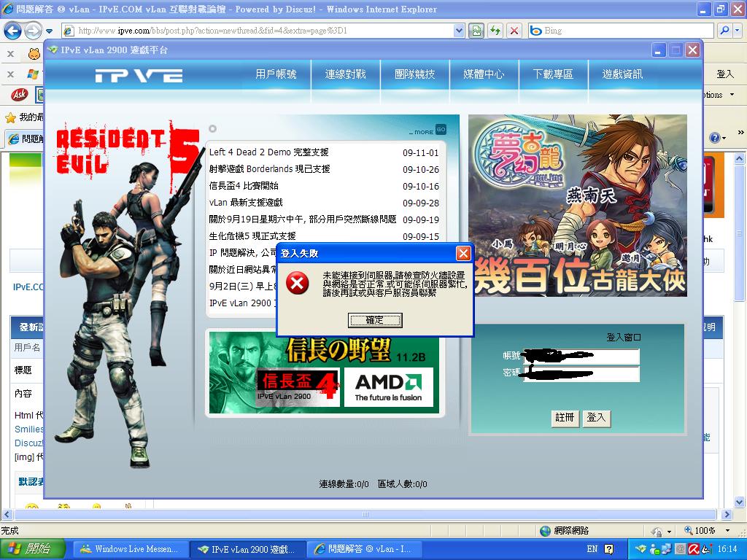Click 網際網路 zone indicator in IE status bar
The image size is (747, 560).
tap(565, 531)
